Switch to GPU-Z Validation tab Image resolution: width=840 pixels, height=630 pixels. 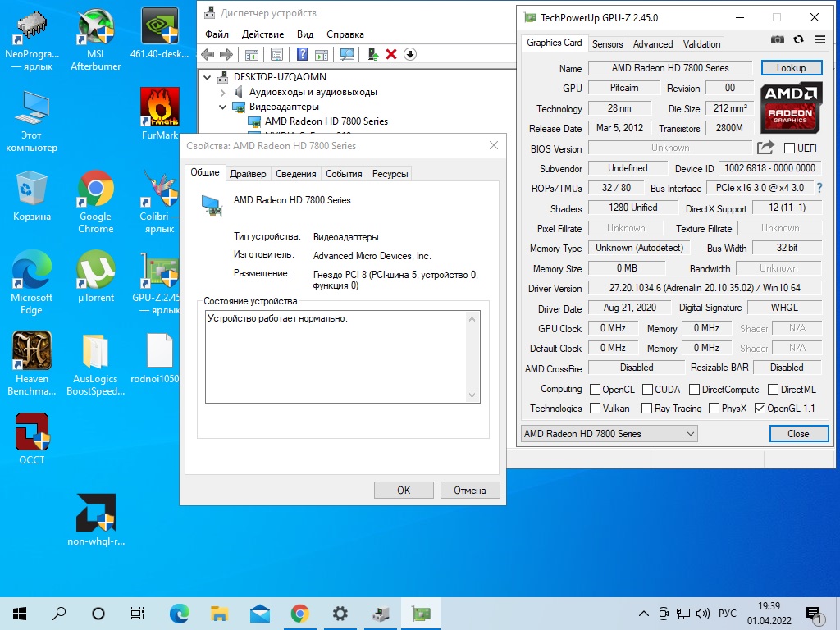701,44
